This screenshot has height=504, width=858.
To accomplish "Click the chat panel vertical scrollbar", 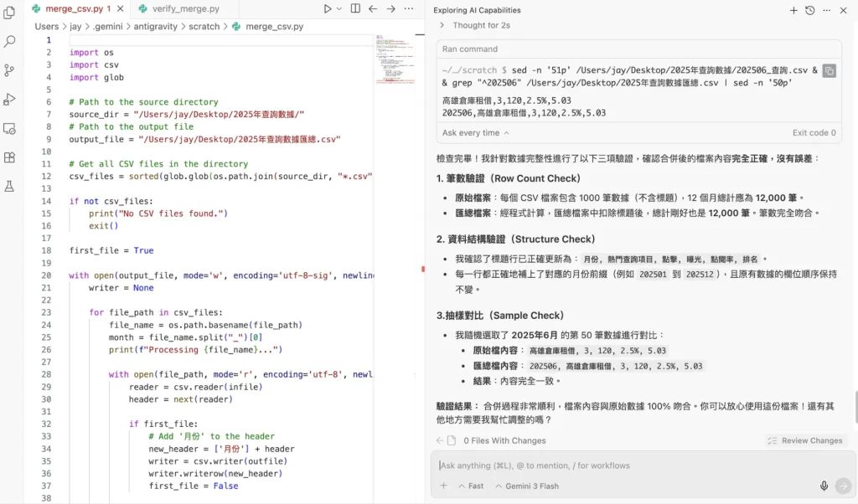I will [x=855, y=407].
